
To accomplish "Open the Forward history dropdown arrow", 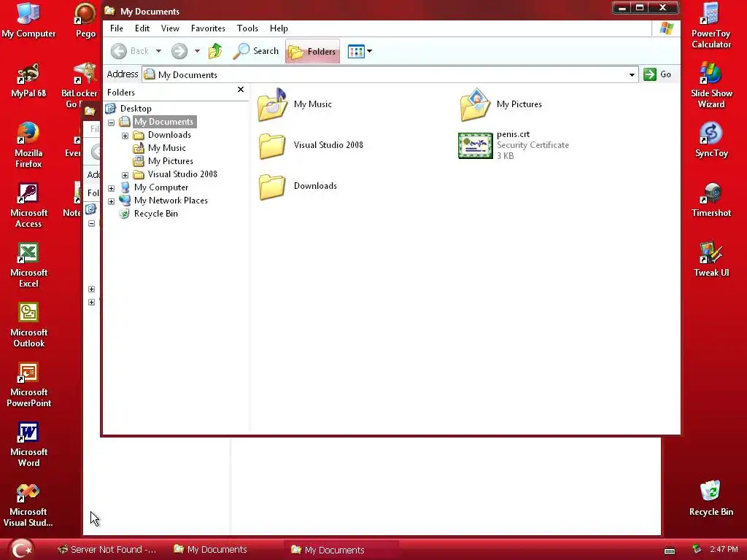I will point(197,51).
